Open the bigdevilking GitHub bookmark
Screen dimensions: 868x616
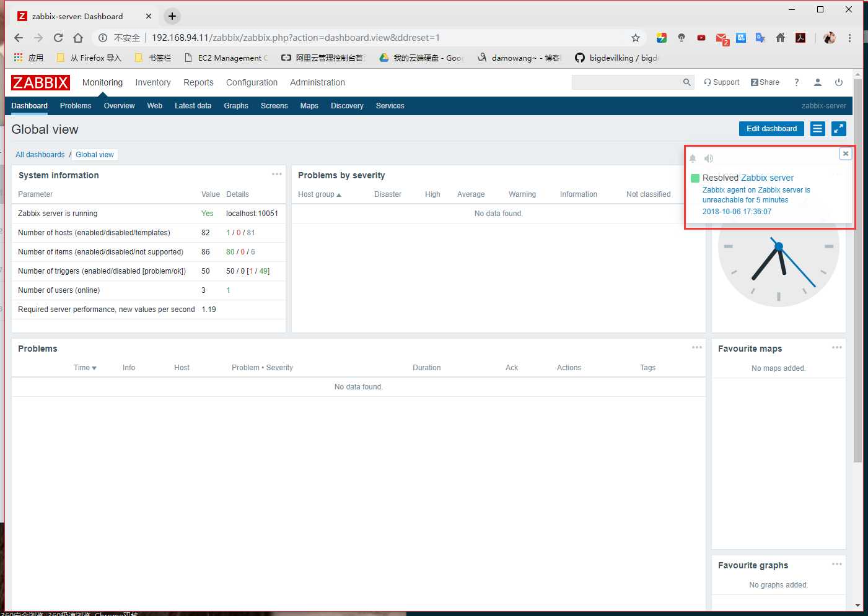pyautogui.click(x=617, y=58)
